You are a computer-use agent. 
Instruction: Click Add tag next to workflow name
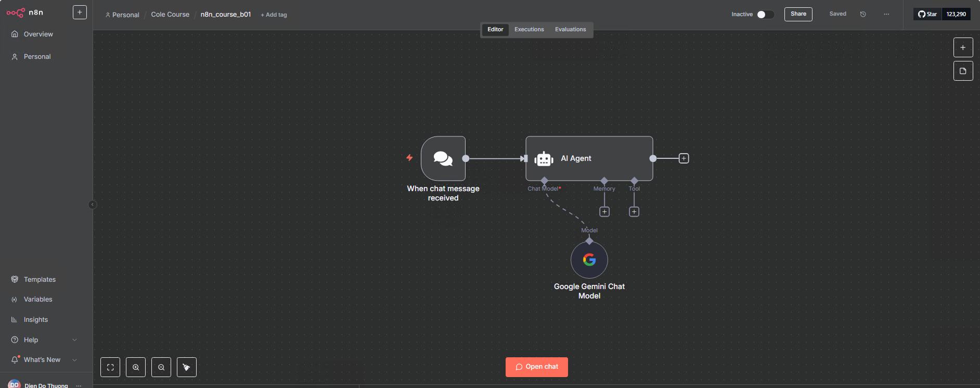click(274, 15)
